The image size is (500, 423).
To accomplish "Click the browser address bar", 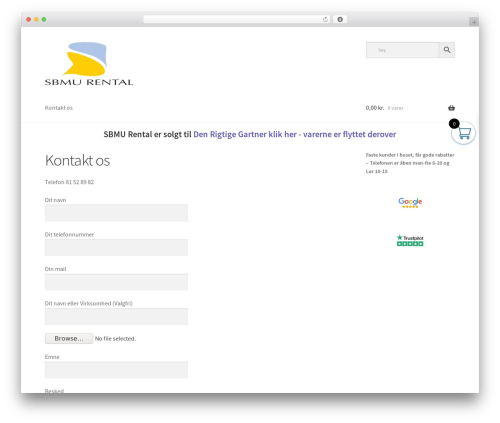I will pos(237,19).
